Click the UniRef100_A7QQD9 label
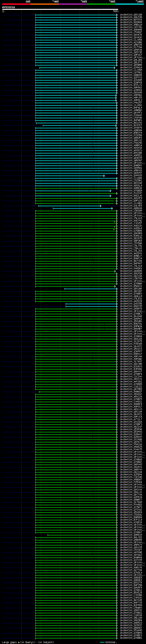Image resolution: width=146 pixels, height=644 pixels. [x=131, y=191]
